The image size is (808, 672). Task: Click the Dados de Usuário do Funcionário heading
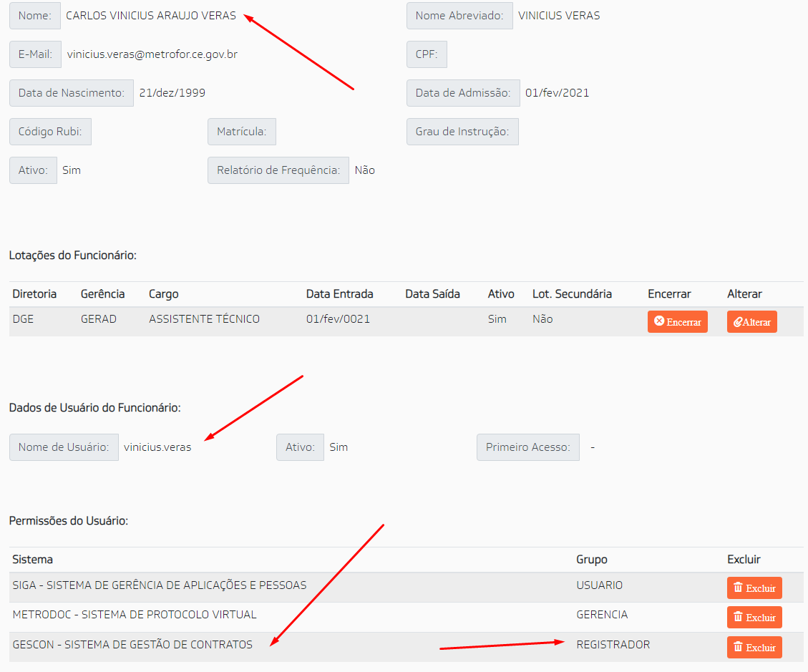(94, 408)
